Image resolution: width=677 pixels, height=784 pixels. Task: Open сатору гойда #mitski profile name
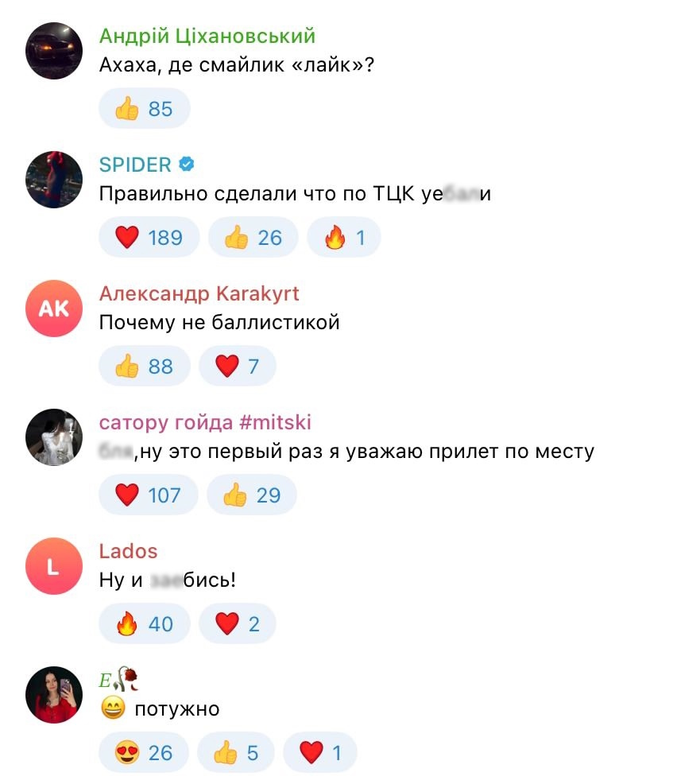click(x=205, y=423)
